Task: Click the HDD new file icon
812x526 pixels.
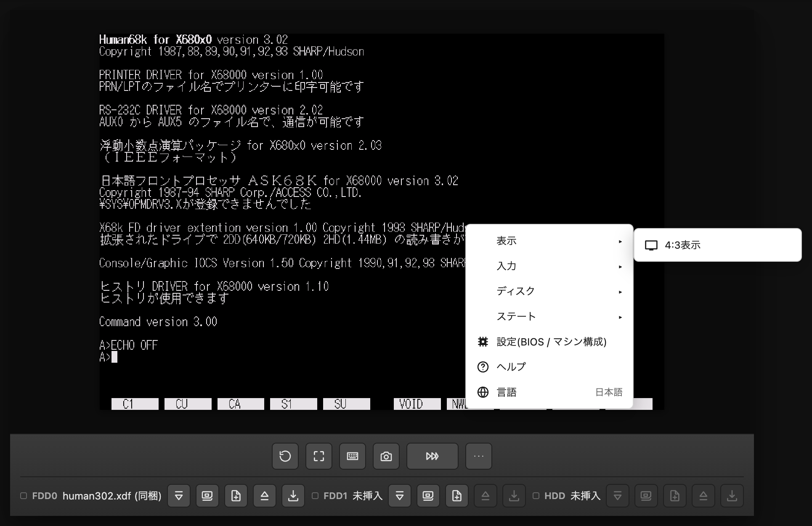Action: pos(675,496)
